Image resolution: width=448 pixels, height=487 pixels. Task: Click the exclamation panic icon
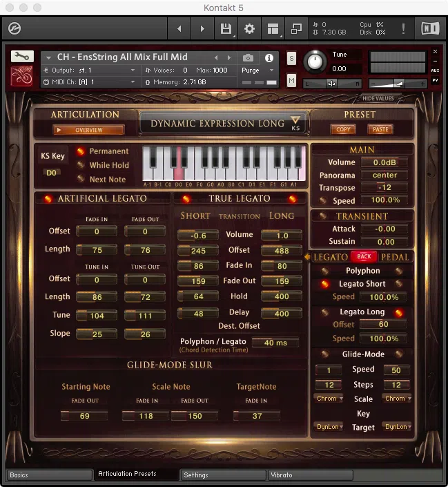[x=404, y=28]
